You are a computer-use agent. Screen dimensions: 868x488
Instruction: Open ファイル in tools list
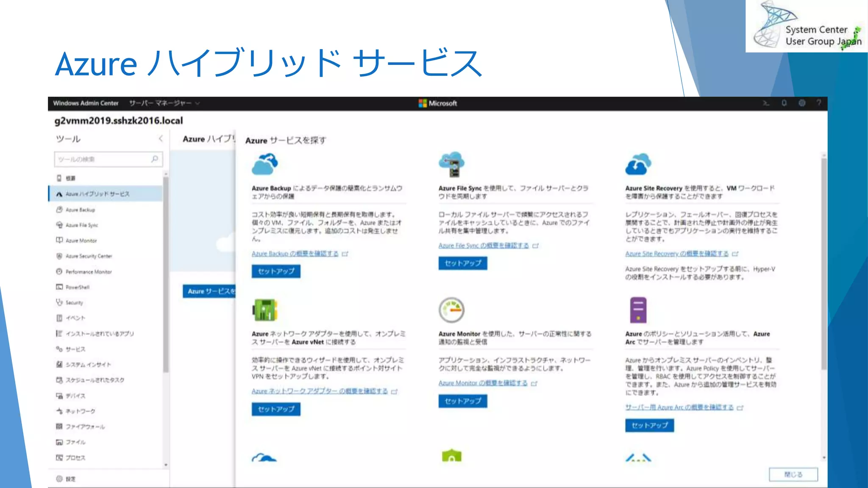click(x=106, y=442)
